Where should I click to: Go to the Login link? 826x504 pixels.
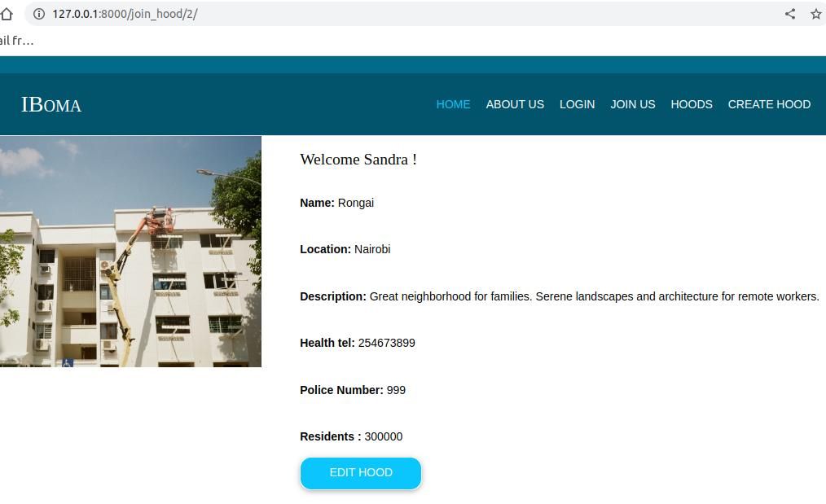tap(577, 104)
